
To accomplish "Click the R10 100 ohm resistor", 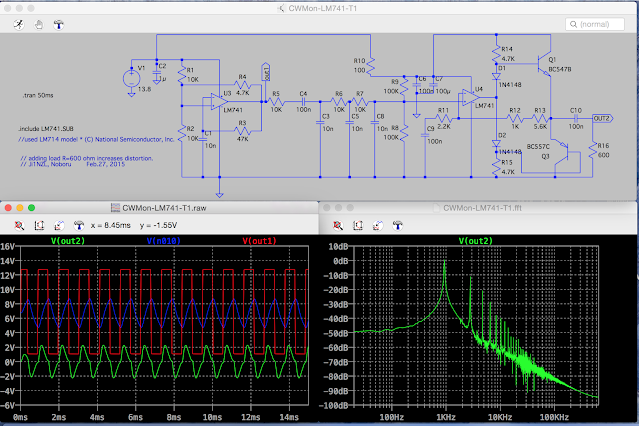I will (370, 66).
